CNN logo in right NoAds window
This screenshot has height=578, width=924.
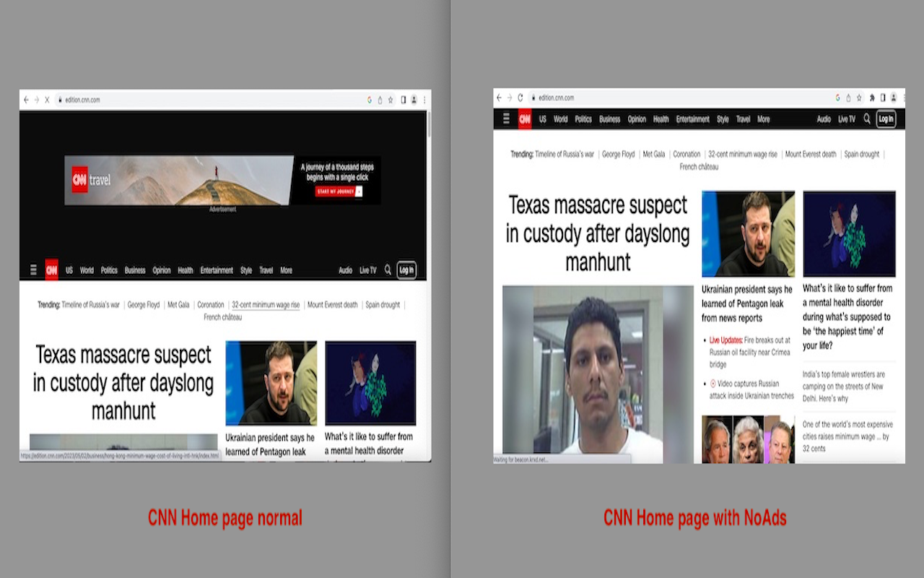(525, 119)
